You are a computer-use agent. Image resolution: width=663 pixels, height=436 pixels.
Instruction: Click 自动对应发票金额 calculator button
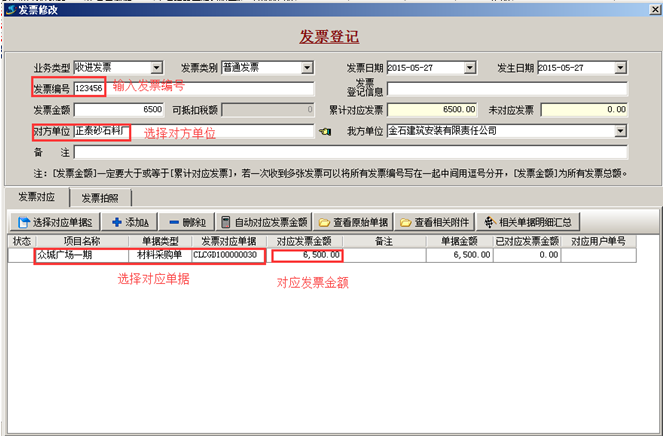[x=265, y=221]
